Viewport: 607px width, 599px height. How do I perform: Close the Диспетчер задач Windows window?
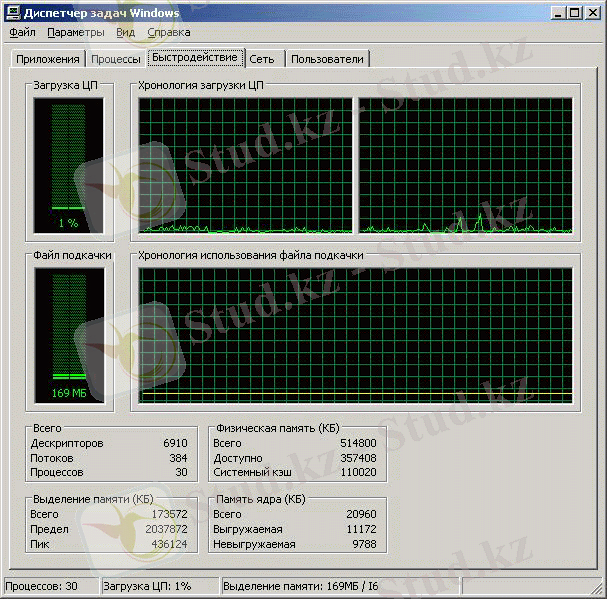click(592, 13)
